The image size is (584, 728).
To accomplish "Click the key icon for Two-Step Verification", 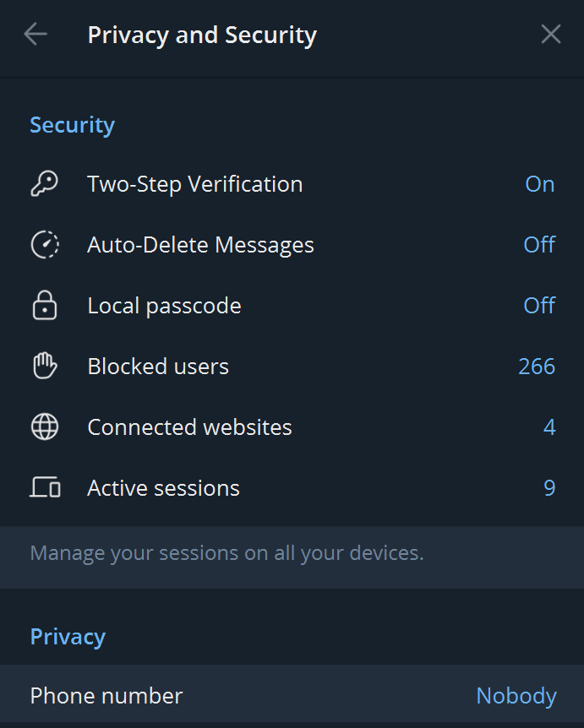I will [44, 182].
